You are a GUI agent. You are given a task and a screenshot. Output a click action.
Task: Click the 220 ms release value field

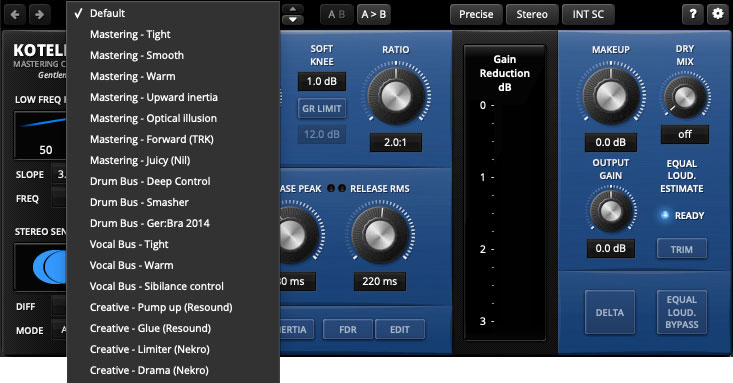[380, 282]
